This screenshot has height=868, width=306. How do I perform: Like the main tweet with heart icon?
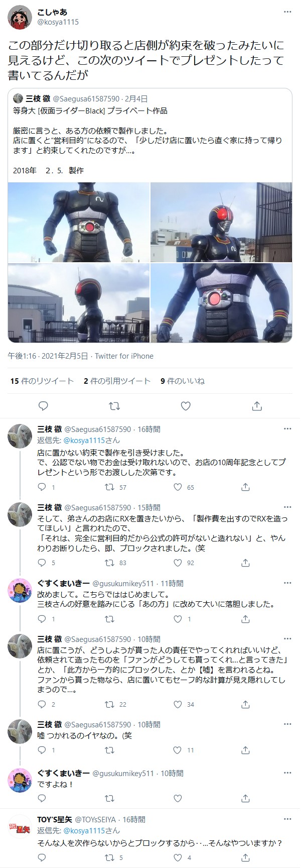(186, 406)
